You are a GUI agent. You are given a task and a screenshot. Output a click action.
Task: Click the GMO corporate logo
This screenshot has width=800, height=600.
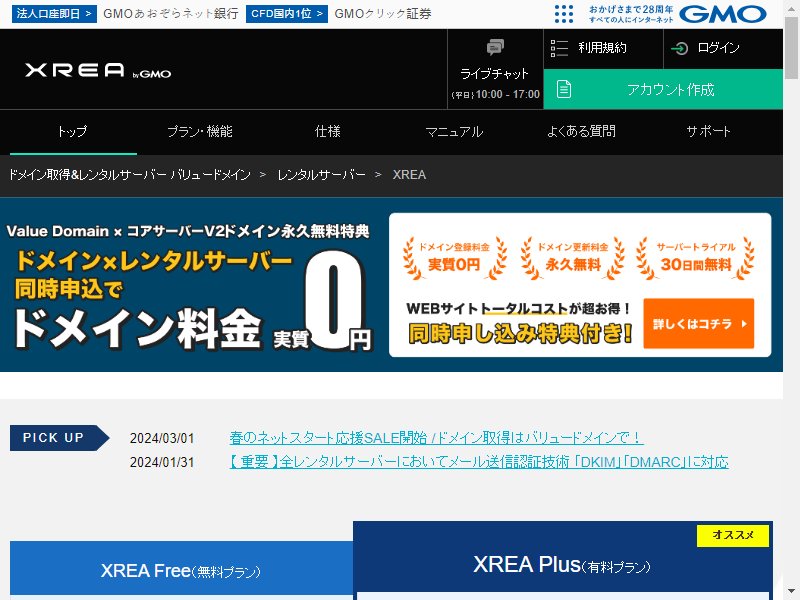click(723, 14)
